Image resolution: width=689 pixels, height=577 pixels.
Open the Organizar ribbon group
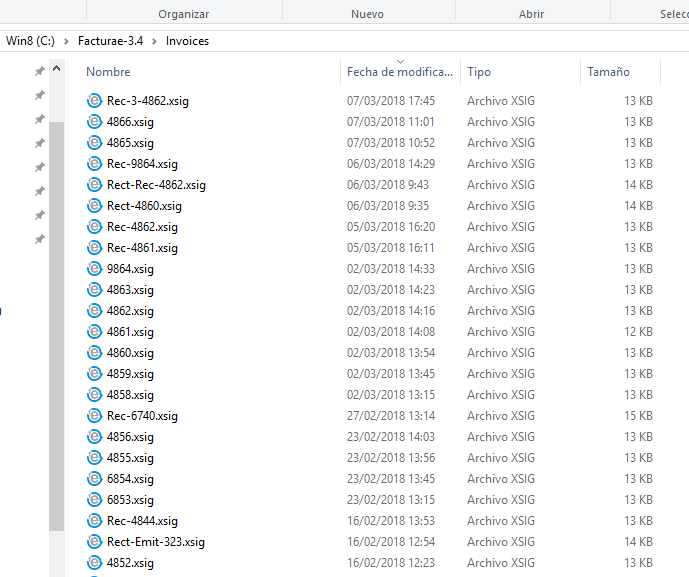pyautogui.click(x=184, y=14)
